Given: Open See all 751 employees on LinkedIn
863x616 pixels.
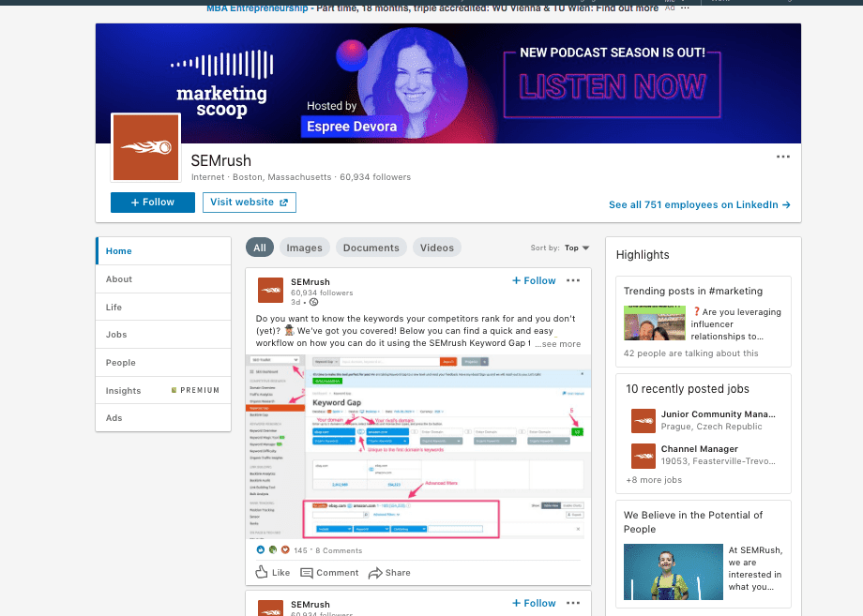Looking at the screenshot, I should (x=700, y=204).
